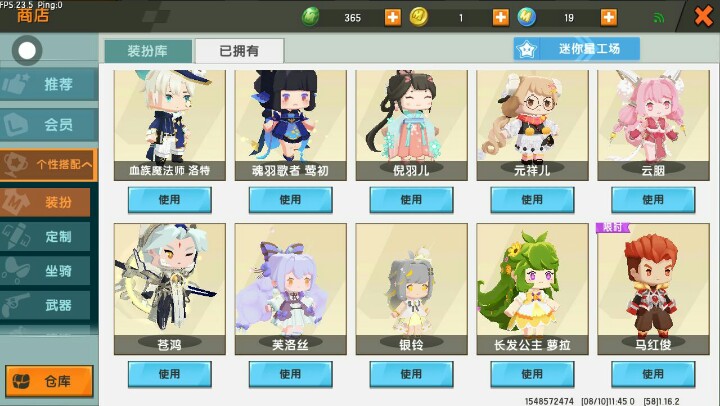The width and height of the screenshot is (720, 406).
Task: Open the 定制 customization category
Action: 45,237
